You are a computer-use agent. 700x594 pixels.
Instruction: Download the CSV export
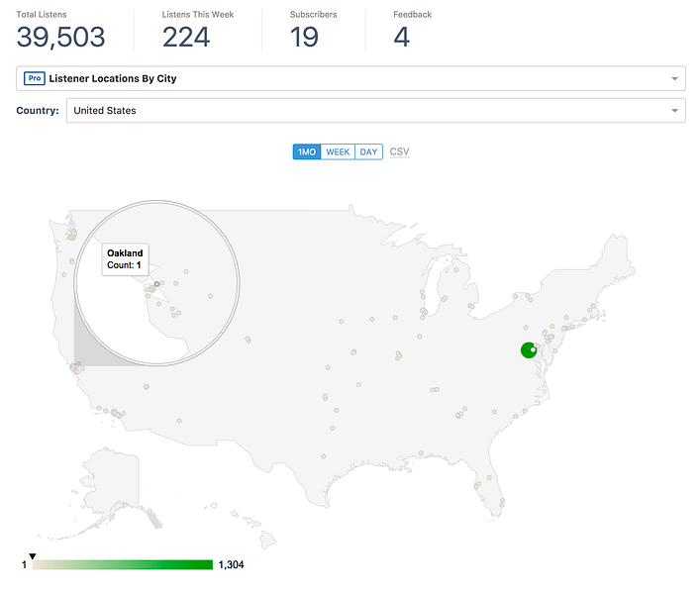pyautogui.click(x=399, y=151)
